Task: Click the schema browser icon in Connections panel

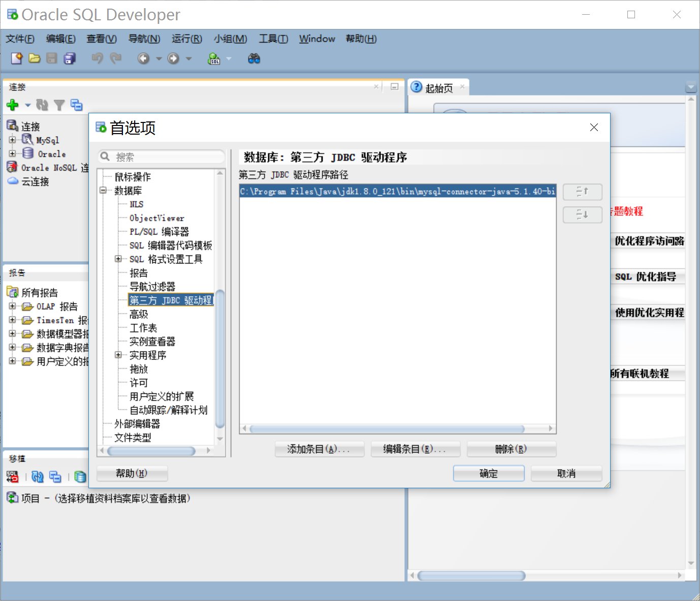Action: point(77,105)
